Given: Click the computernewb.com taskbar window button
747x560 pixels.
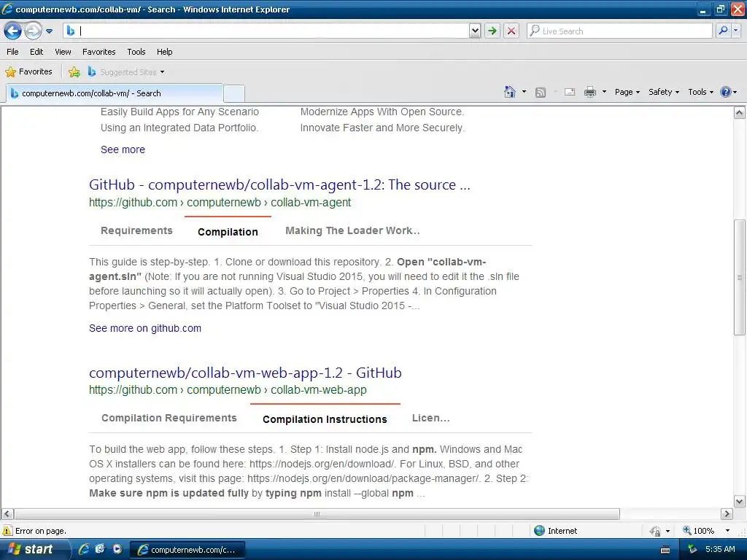Looking at the screenshot, I should click(187, 550).
